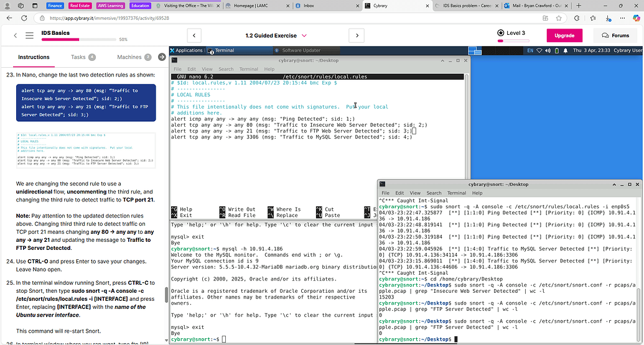Click the pink Upgrade button
644x345 pixels.
(564, 35)
